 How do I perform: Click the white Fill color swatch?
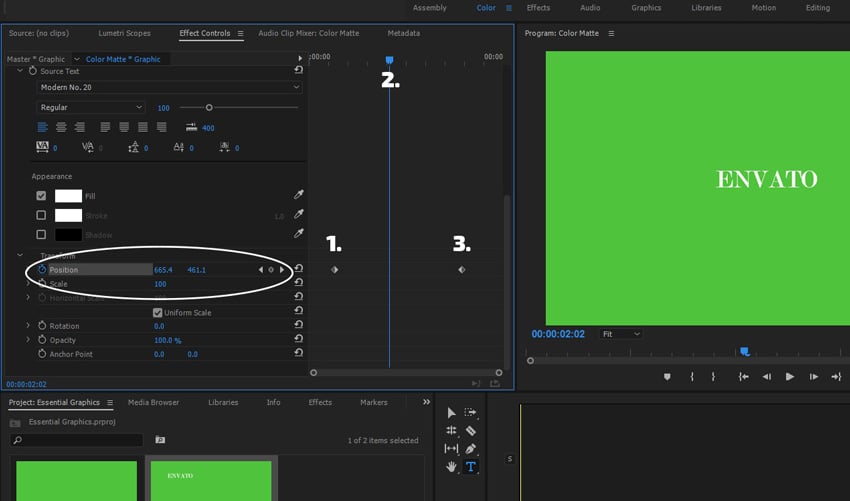68,196
